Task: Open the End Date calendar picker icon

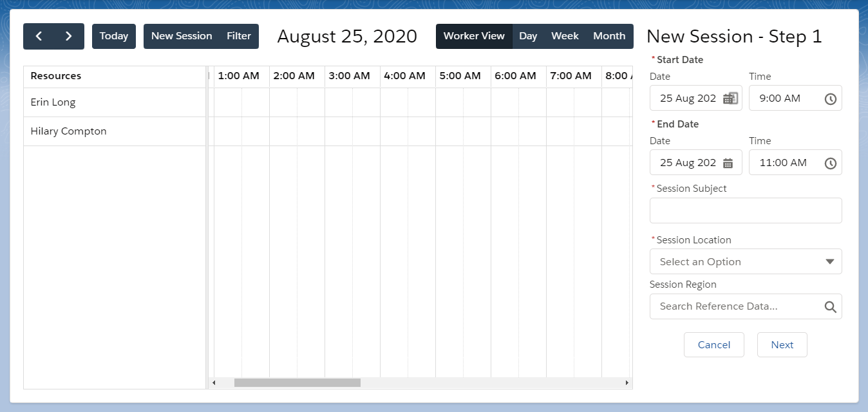Action: point(728,163)
